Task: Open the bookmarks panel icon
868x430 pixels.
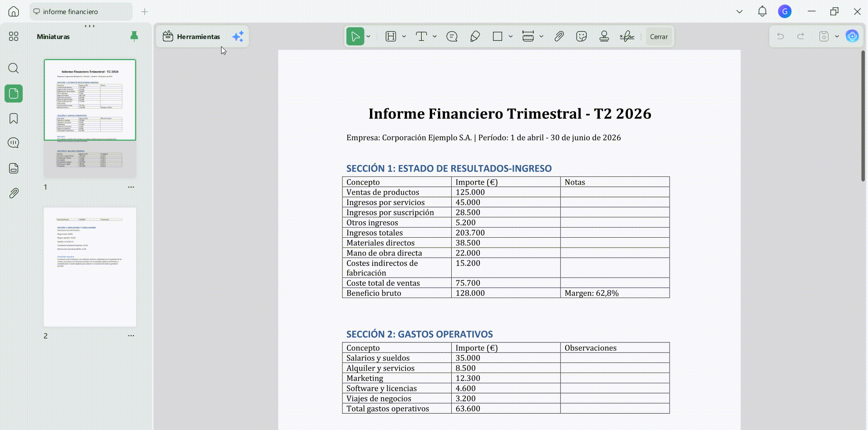Action: point(14,118)
